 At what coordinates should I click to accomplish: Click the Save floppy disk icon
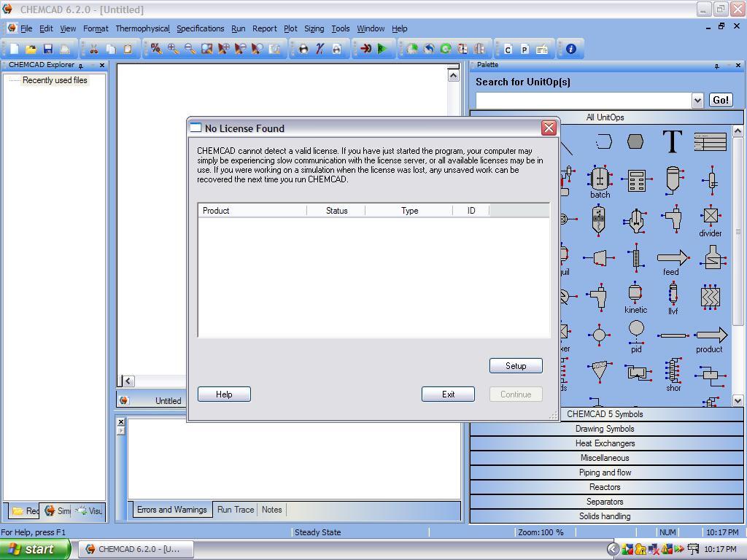click(47, 49)
